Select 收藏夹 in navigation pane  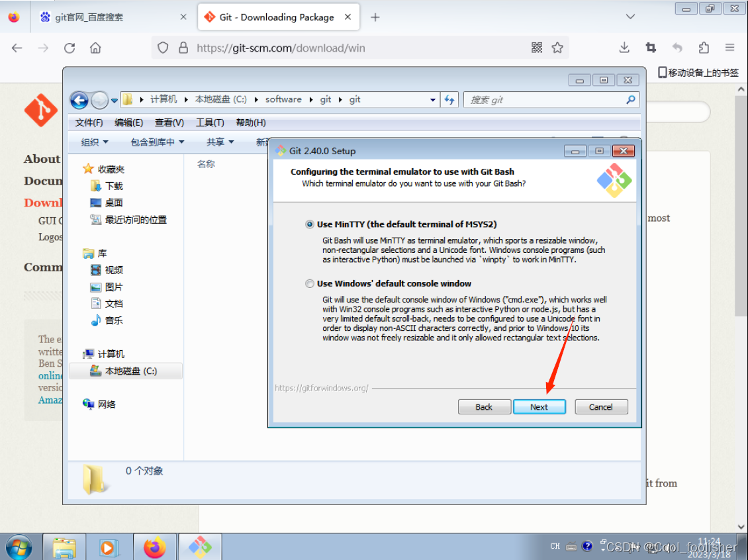(104, 169)
